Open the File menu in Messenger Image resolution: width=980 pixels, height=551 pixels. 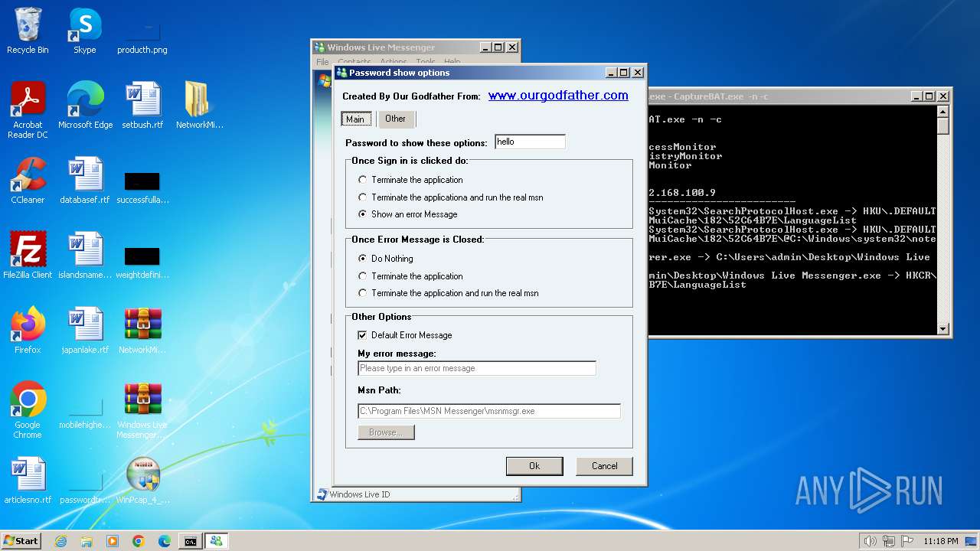point(322,62)
